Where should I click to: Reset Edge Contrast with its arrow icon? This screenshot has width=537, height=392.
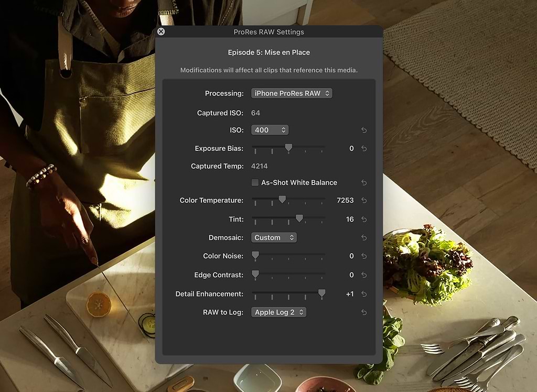tap(364, 275)
